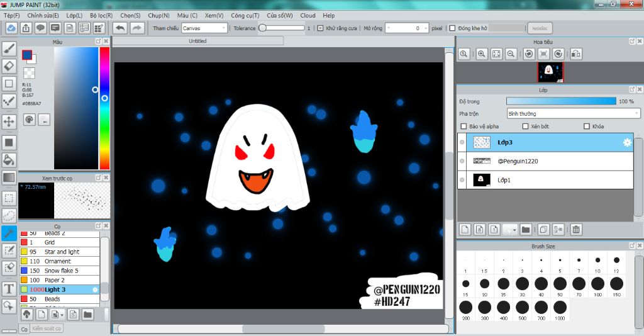Rotate canvas left in Navigator
644x336 pixels.
pyautogui.click(x=529, y=54)
